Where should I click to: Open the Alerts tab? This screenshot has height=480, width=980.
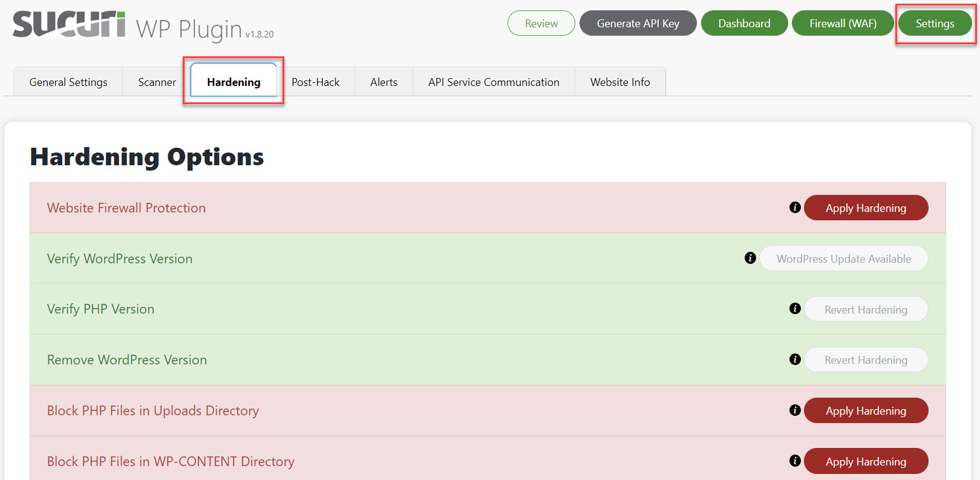[x=384, y=82]
